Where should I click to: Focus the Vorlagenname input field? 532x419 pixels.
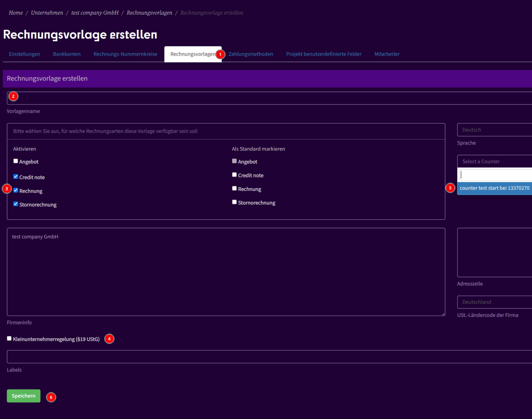click(270, 98)
